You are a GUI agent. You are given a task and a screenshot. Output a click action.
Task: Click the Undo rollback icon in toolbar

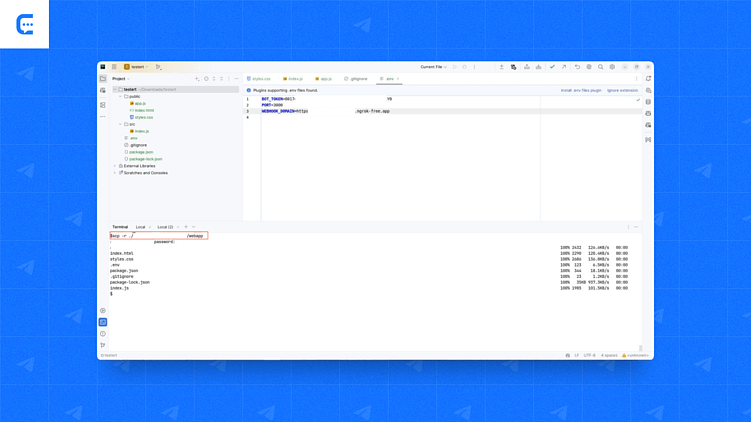[577, 67]
